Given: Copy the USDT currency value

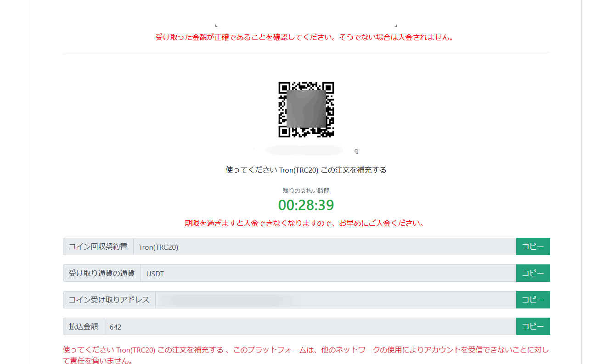Looking at the screenshot, I should coord(533,273).
